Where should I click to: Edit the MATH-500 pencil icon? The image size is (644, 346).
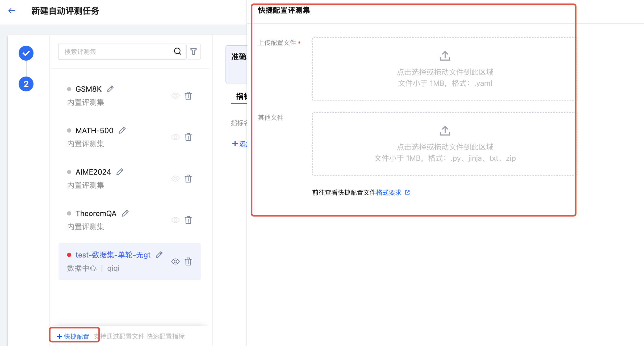click(122, 130)
